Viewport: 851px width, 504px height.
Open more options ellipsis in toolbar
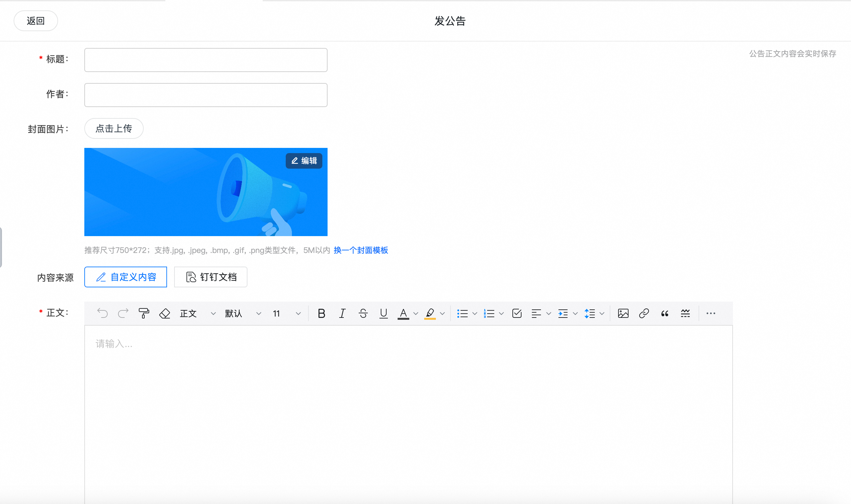(711, 313)
